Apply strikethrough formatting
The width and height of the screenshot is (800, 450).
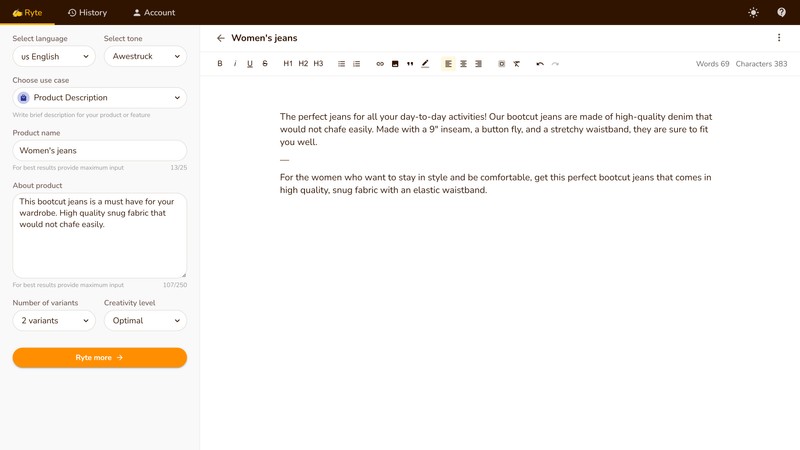pos(265,64)
